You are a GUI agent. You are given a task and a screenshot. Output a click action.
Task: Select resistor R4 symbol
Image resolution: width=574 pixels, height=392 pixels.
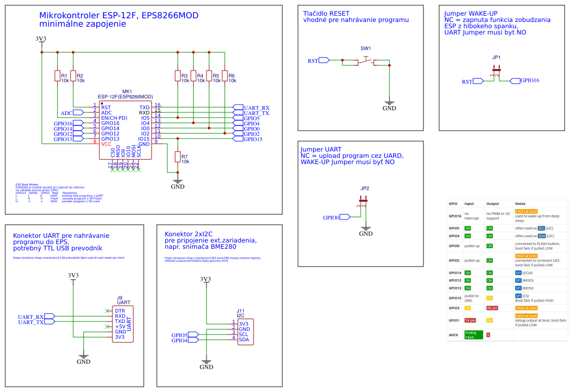pyautogui.click(x=193, y=76)
